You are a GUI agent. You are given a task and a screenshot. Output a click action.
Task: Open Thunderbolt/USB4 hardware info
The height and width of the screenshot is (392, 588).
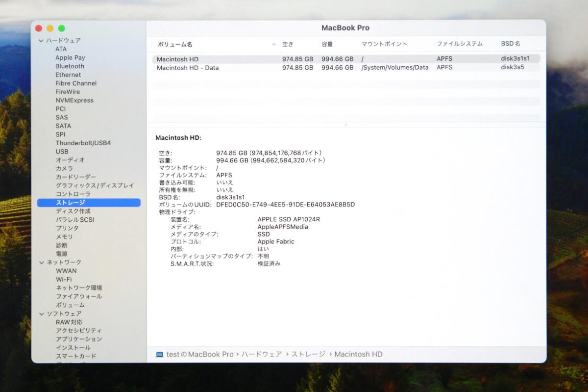pos(83,143)
